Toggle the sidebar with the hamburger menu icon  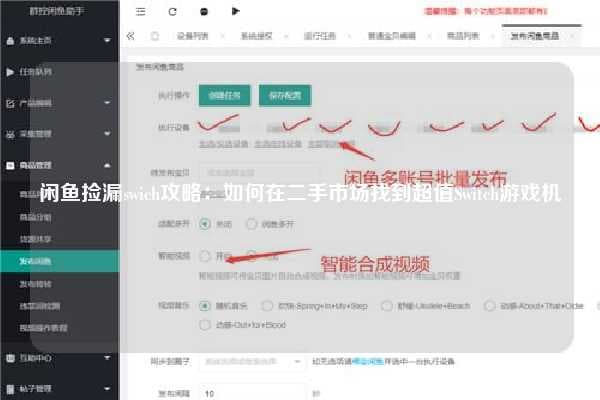140,11
